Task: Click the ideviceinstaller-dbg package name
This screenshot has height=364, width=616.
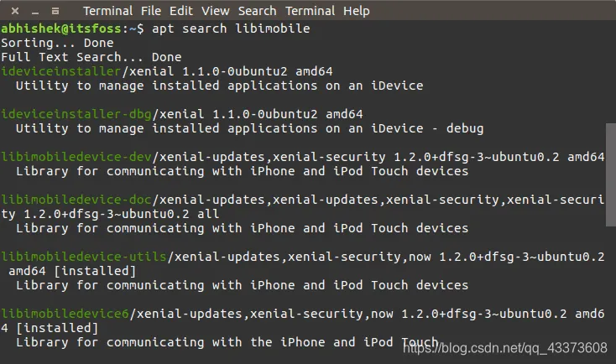Action: [x=76, y=114]
